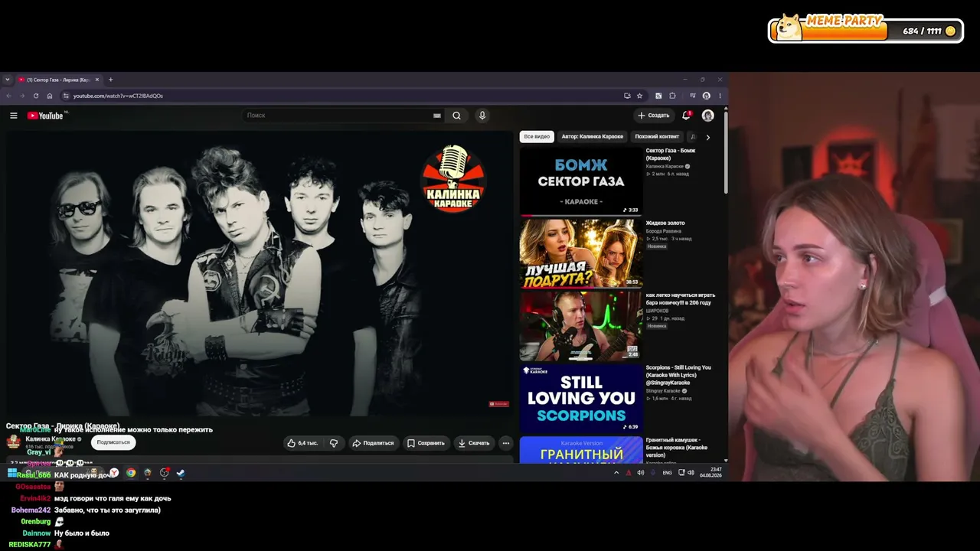Open the on-screen keyboard in the search box

click(437, 116)
